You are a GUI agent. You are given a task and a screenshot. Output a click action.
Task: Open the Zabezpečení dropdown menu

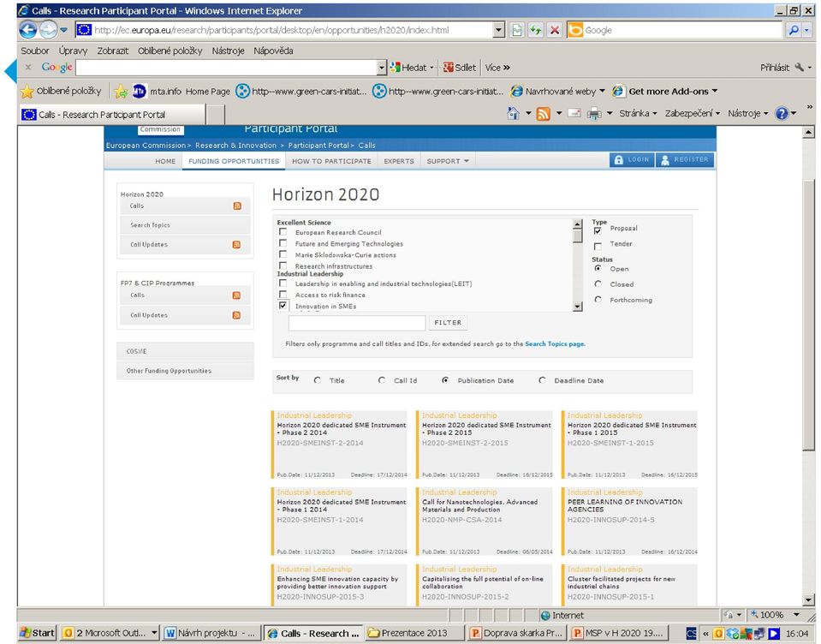pos(693,113)
